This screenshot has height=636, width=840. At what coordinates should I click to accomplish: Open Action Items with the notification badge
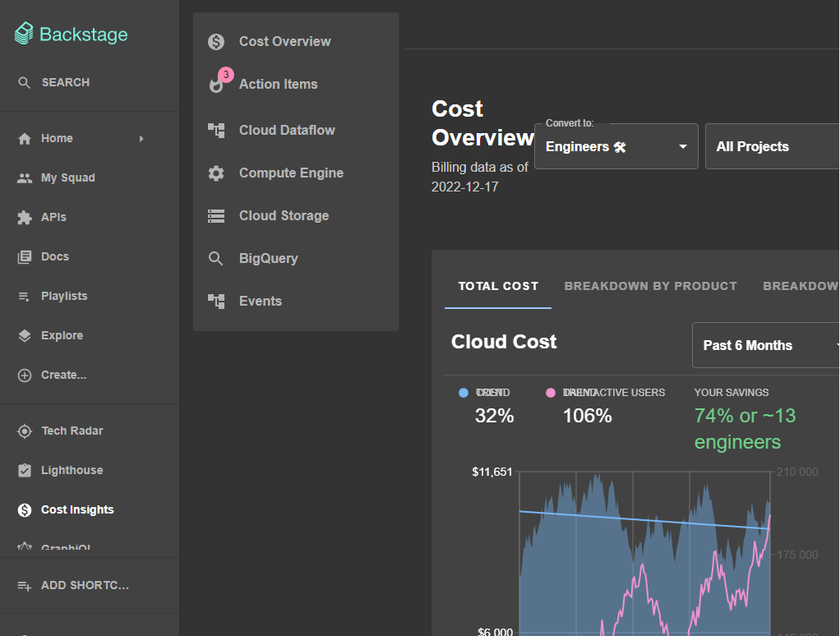pyautogui.click(x=279, y=84)
